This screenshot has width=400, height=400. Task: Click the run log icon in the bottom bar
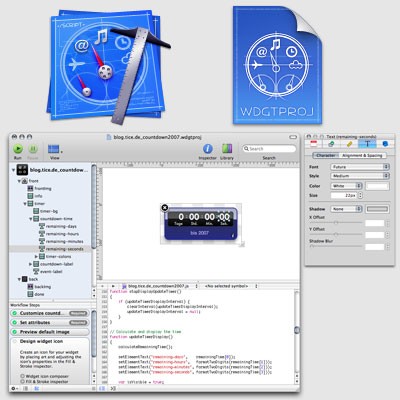[x=113, y=389]
